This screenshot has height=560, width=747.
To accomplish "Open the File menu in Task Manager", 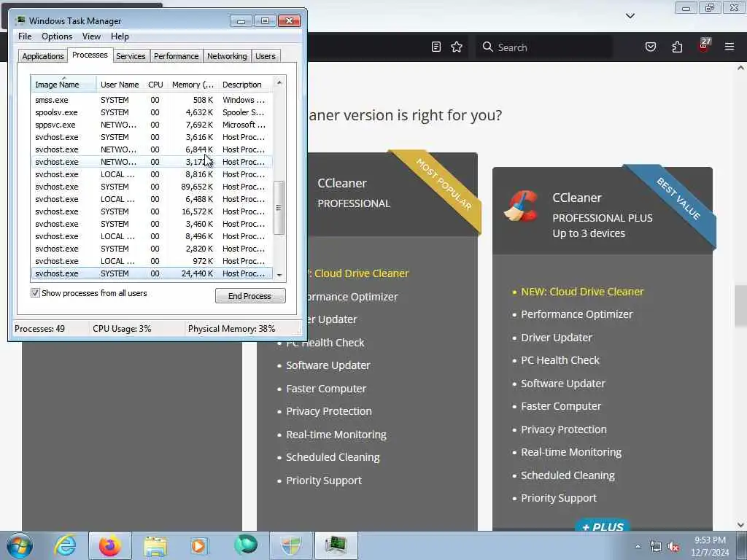I will tap(25, 36).
